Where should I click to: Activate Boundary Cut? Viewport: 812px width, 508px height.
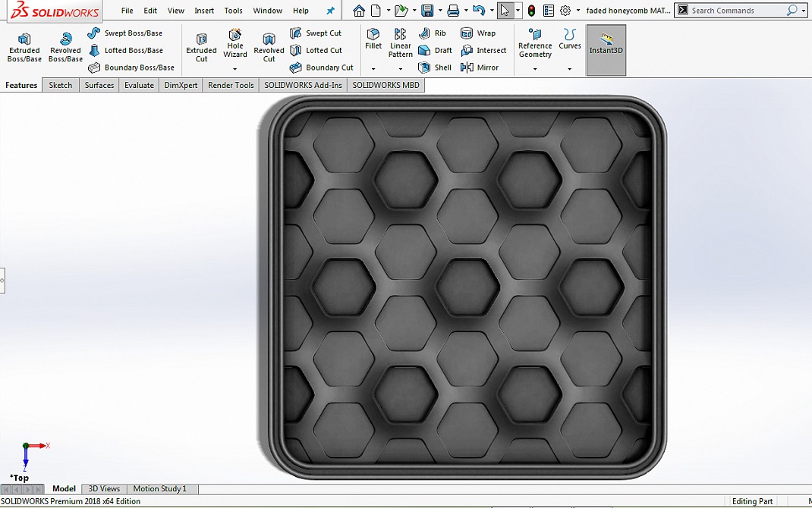coord(321,67)
